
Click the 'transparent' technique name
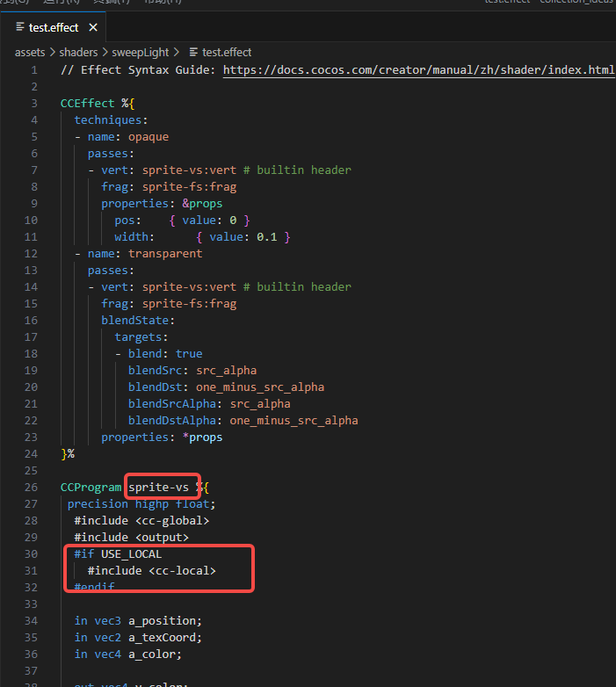tap(165, 254)
